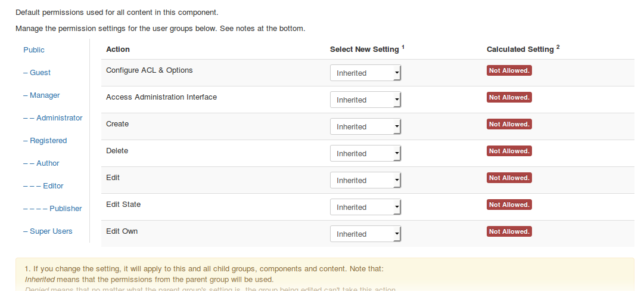Select the Public user group tab
This screenshot has width=644, height=291.
pyautogui.click(x=34, y=50)
